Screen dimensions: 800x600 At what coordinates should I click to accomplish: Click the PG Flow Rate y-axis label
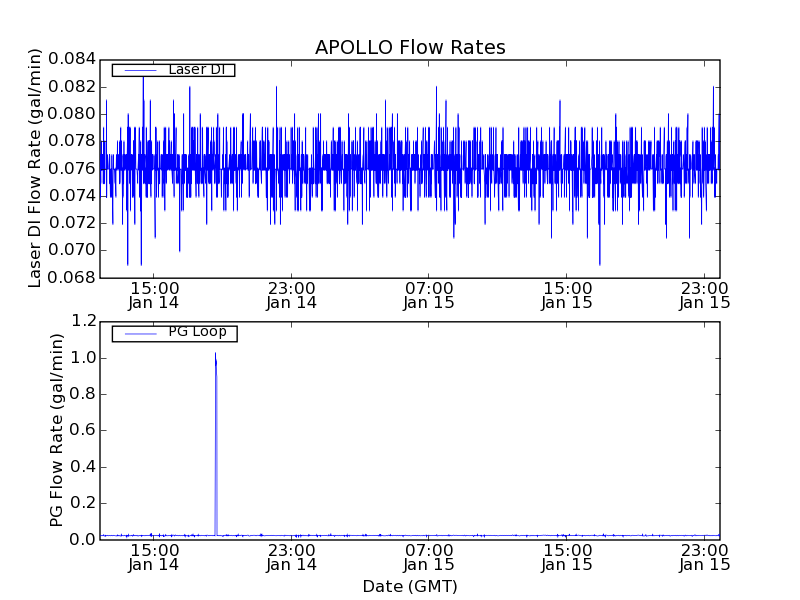pyautogui.click(x=57, y=430)
